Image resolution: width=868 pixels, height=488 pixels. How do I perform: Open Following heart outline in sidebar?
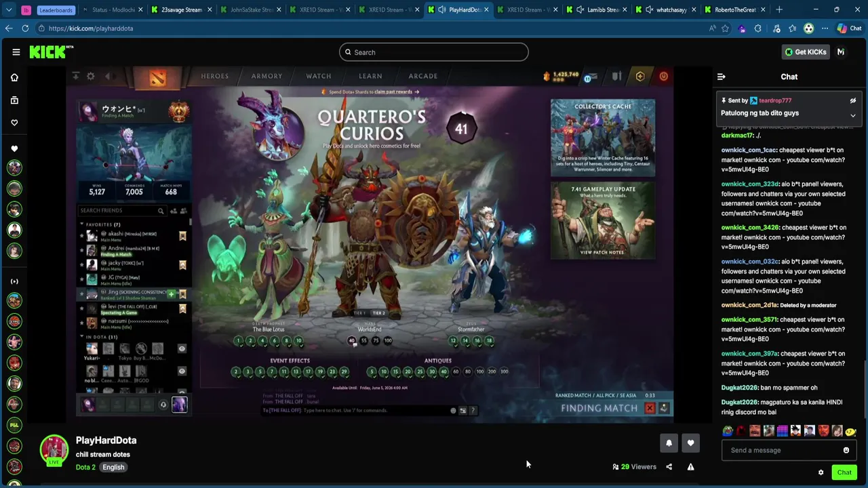[x=14, y=123]
